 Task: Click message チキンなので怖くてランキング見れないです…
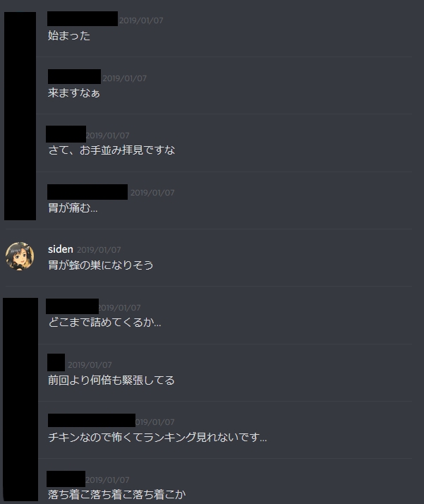[157, 437]
